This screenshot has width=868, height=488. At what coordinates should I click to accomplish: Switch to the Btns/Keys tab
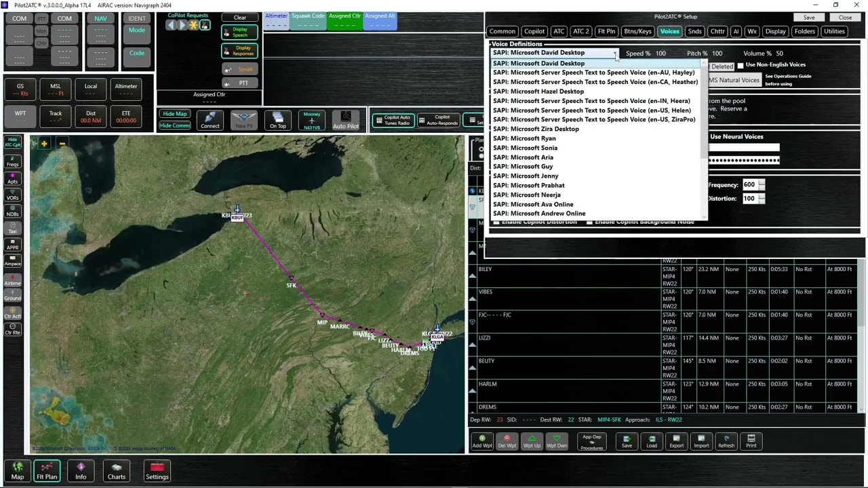coord(637,31)
